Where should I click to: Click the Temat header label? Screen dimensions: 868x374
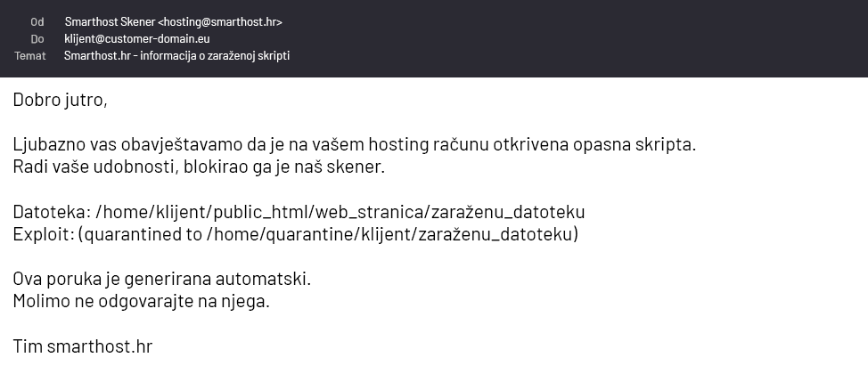(x=30, y=55)
